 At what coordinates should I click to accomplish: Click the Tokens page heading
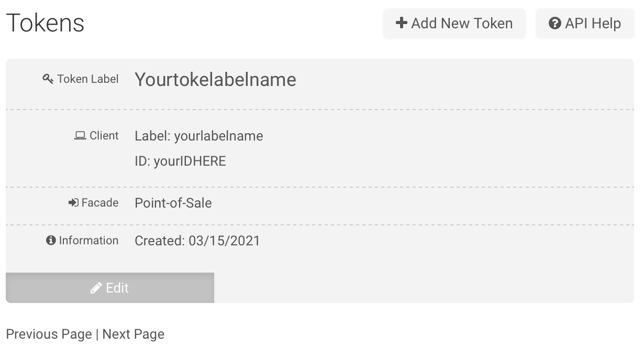45,23
